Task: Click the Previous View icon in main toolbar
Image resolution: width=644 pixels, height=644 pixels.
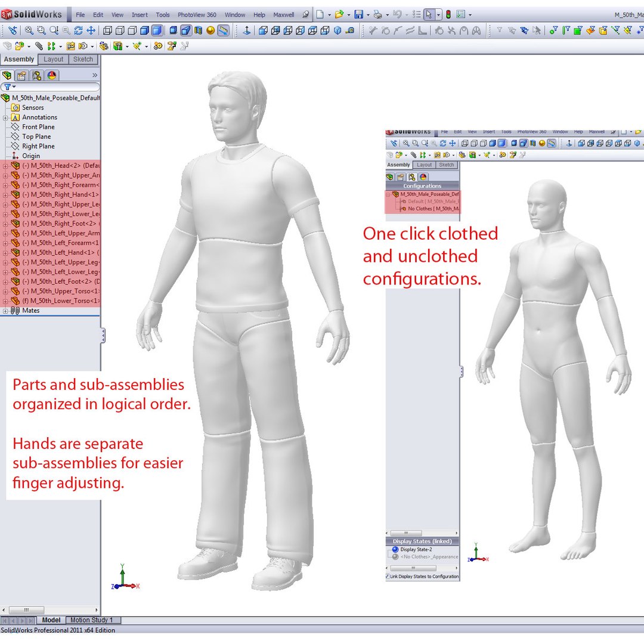Action: point(13,30)
